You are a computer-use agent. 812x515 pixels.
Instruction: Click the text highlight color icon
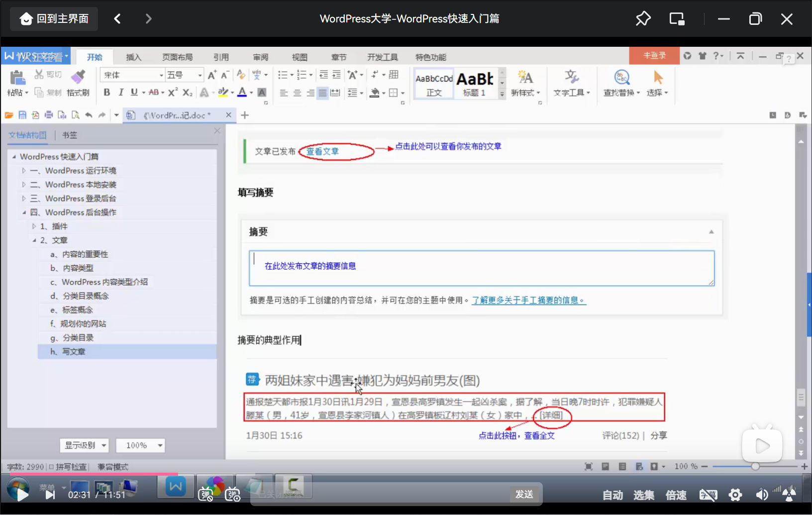point(223,93)
